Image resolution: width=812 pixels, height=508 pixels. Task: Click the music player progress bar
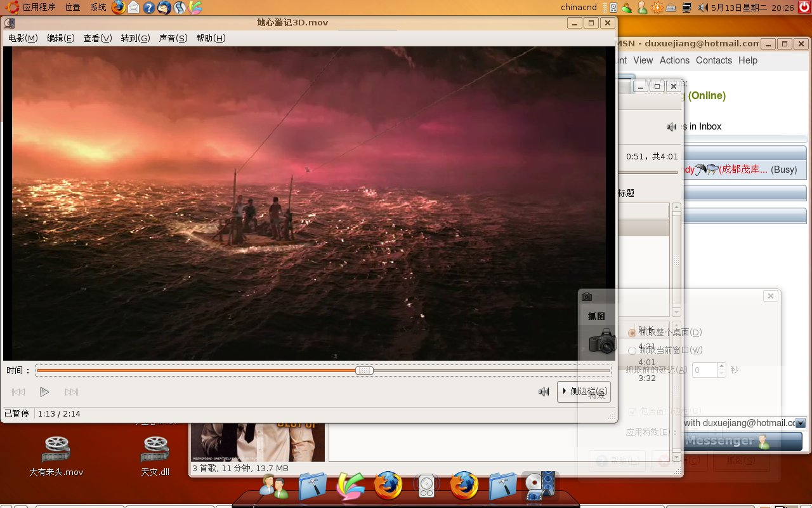pos(648,172)
